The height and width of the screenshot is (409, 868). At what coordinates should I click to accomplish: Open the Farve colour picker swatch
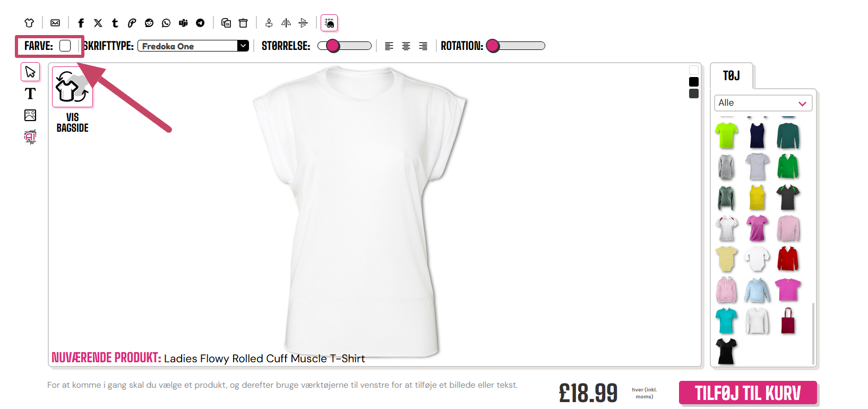pyautogui.click(x=65, y=46)
